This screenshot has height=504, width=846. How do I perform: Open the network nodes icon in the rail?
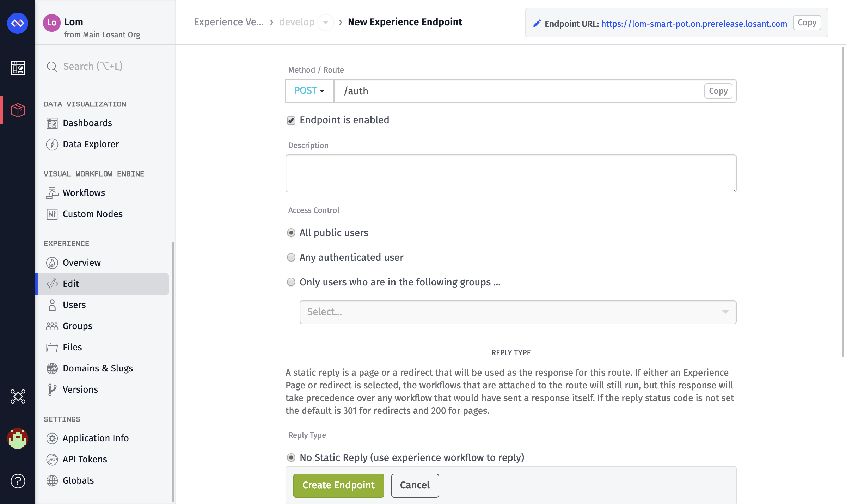(18, 397)
